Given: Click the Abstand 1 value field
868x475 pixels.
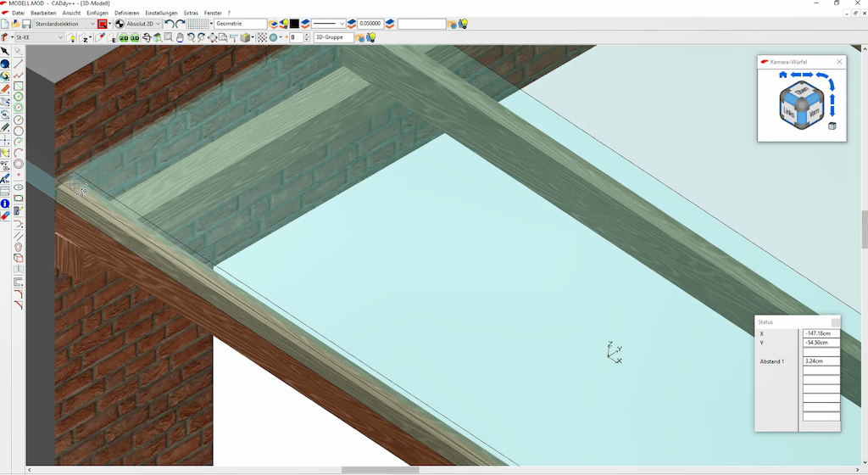Looking at the screenshot, I should [821, 361].
